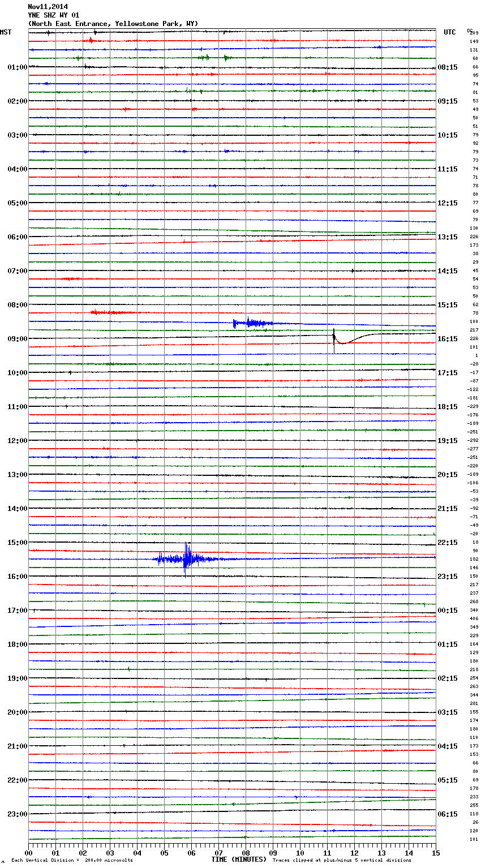Select the 23:00 MST time label
The height and width of the screenshot is (868, 481).
coord(17,814)
